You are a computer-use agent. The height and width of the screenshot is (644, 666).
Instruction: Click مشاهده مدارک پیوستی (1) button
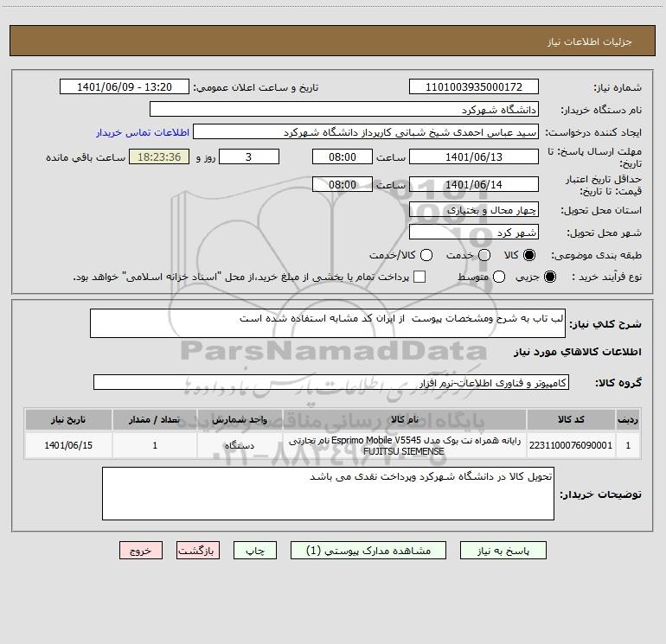368,550
